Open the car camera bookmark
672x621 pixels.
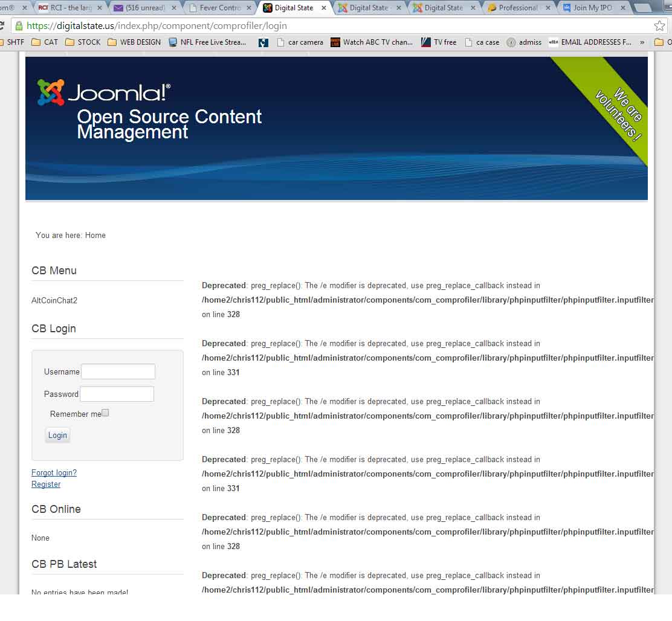(x=300, y=42)
